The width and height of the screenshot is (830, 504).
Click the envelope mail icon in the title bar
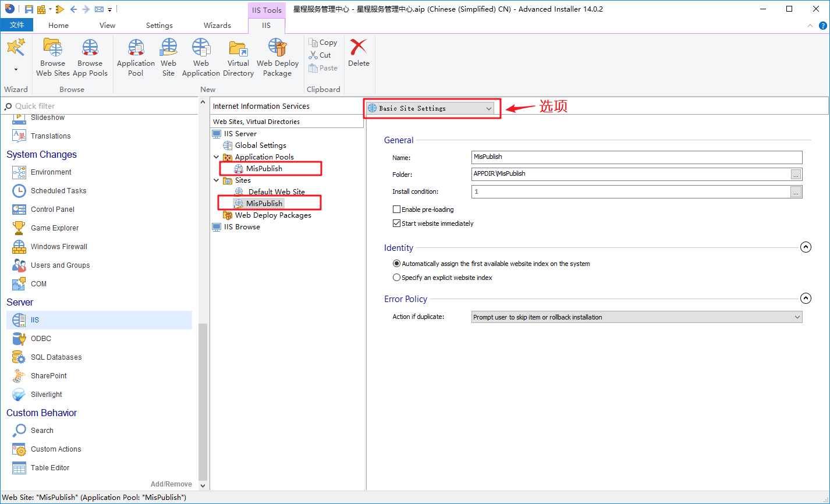(x=99, y=9)
